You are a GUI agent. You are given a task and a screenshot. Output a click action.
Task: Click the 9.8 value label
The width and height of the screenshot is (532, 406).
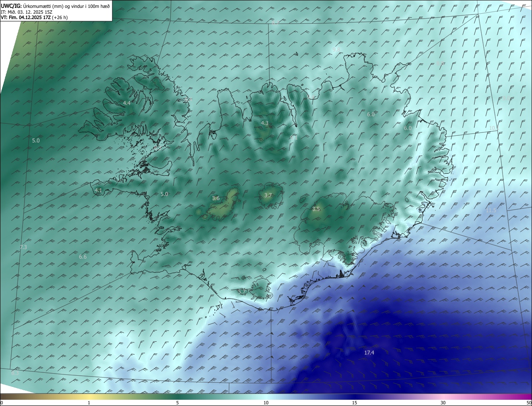(x=336, y=49)
